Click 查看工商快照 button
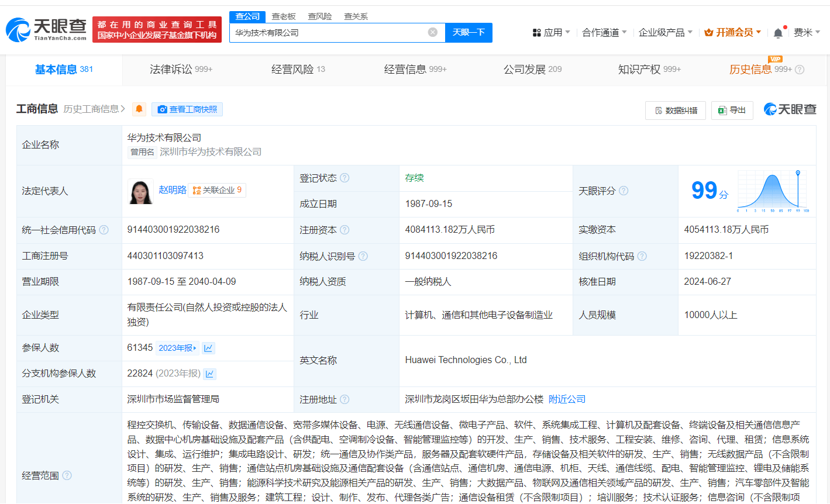The image size is (830, 504). 187,109
